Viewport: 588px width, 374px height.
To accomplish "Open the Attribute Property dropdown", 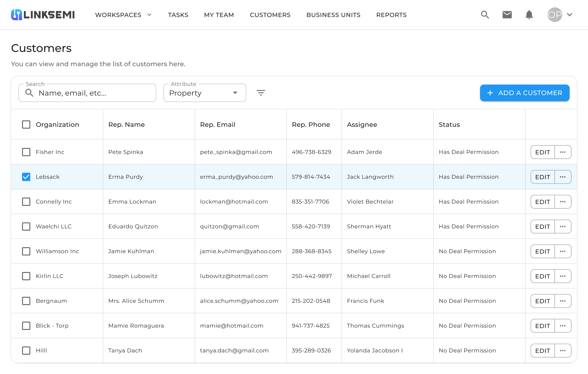I will click(x=205, y=93).
